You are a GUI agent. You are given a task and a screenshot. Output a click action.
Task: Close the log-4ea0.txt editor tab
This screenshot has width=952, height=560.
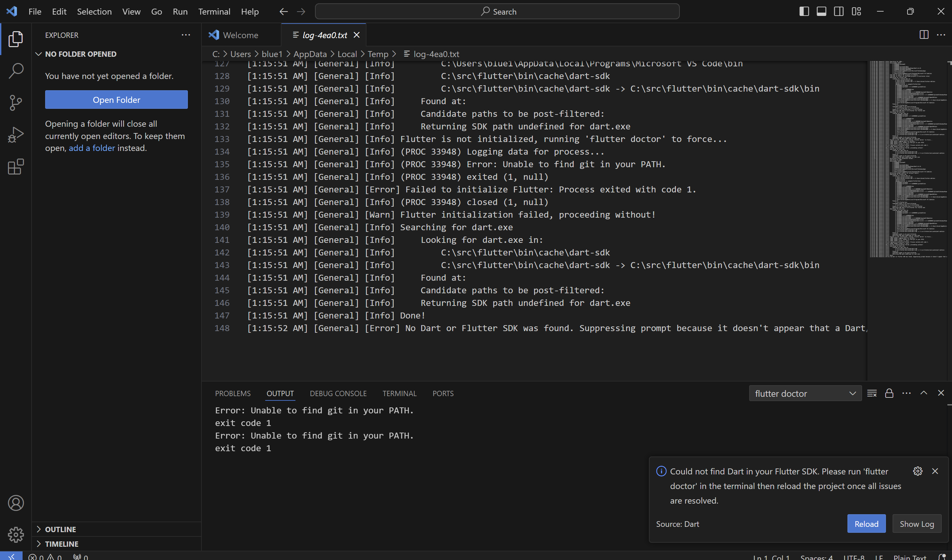[356, 35]
